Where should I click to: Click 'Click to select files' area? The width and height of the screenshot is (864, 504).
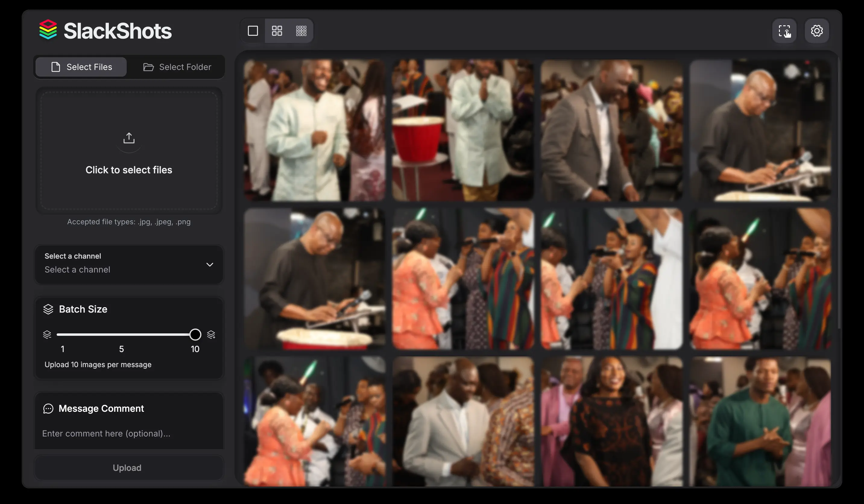129,170
